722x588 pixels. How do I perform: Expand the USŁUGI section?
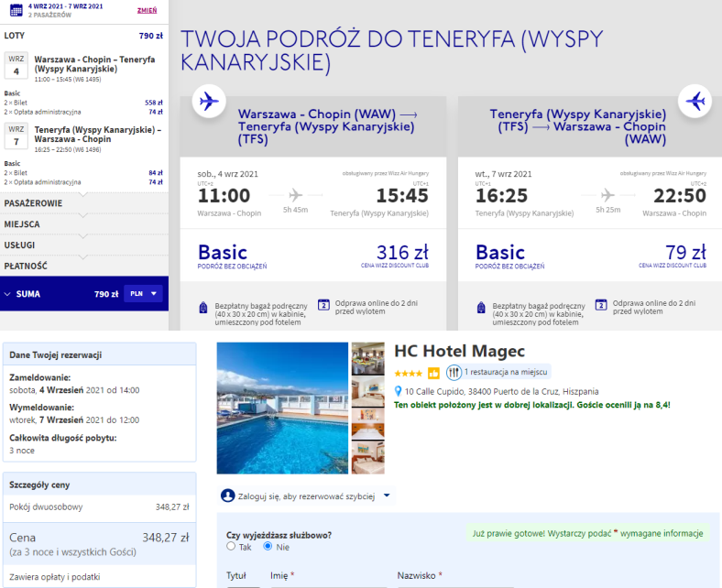[x=83, y=245]
